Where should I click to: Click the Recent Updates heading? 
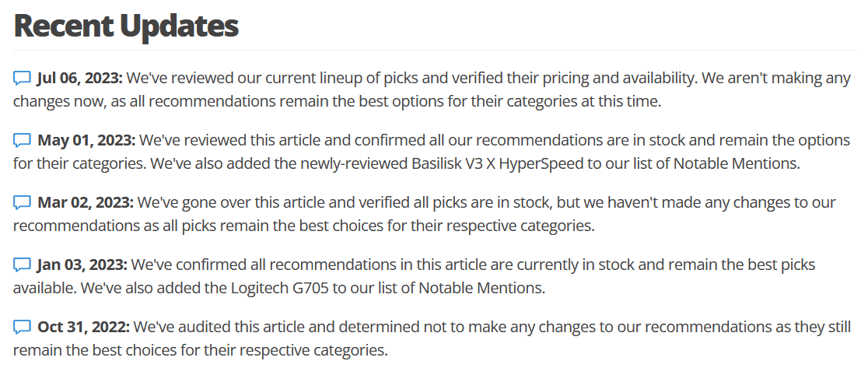126,26
